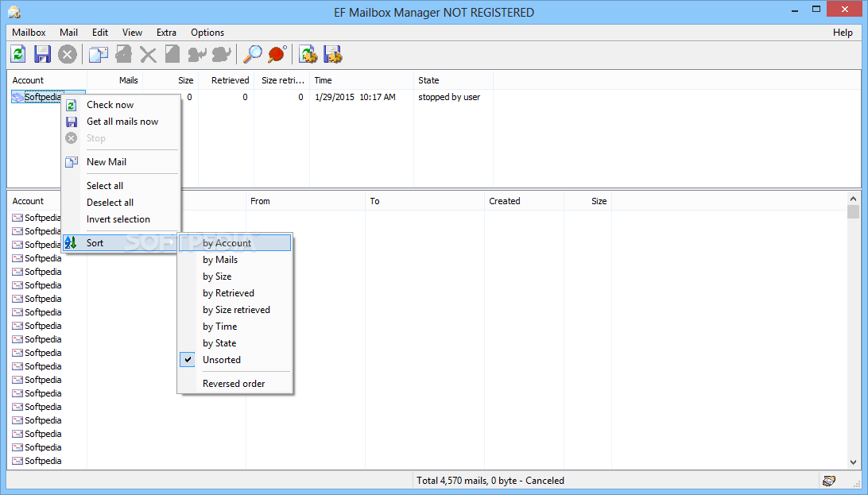
Task: Click the app icon in the title bar
Action: coord(14,12)
